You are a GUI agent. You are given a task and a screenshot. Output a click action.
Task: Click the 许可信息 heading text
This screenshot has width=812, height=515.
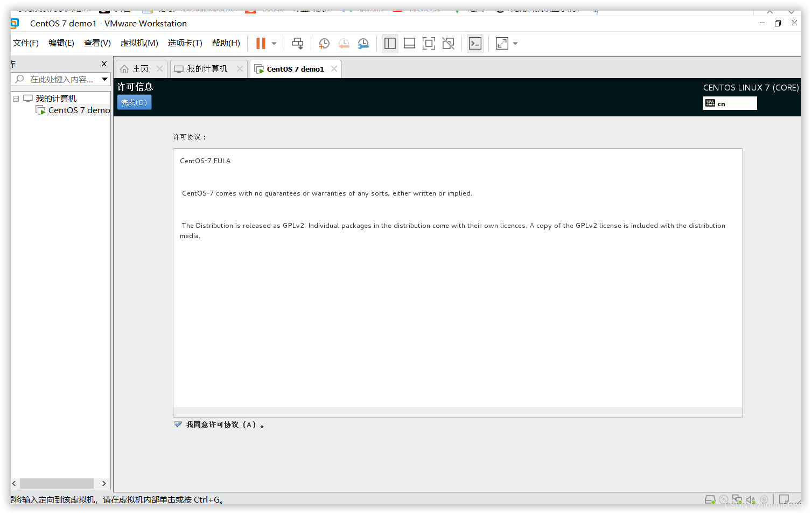click(x=135, y=87)
